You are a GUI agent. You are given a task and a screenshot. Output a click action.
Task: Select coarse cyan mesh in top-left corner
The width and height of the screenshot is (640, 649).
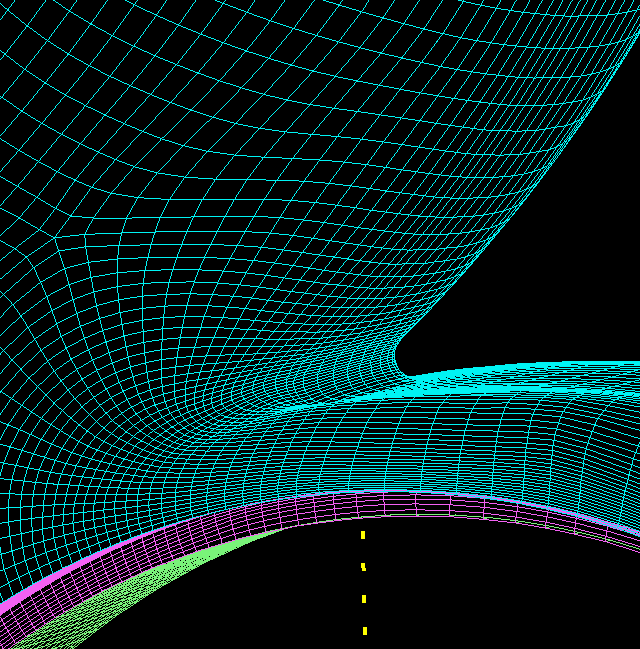(x=40, y=40)
